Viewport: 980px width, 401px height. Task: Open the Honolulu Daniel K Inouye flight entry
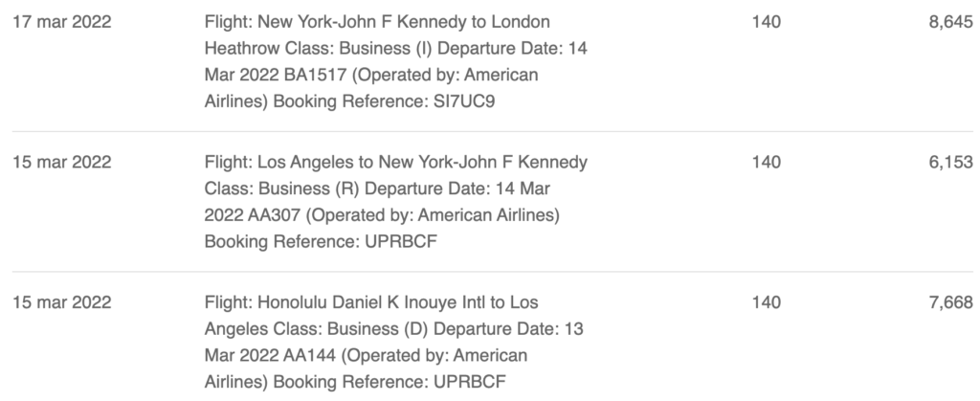[x=393, y=342]
